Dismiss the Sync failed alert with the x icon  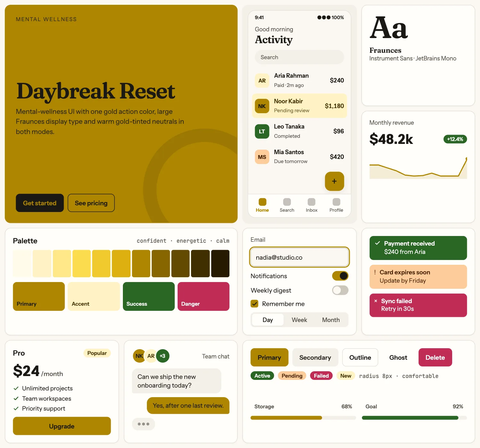[x=376, y=301]
